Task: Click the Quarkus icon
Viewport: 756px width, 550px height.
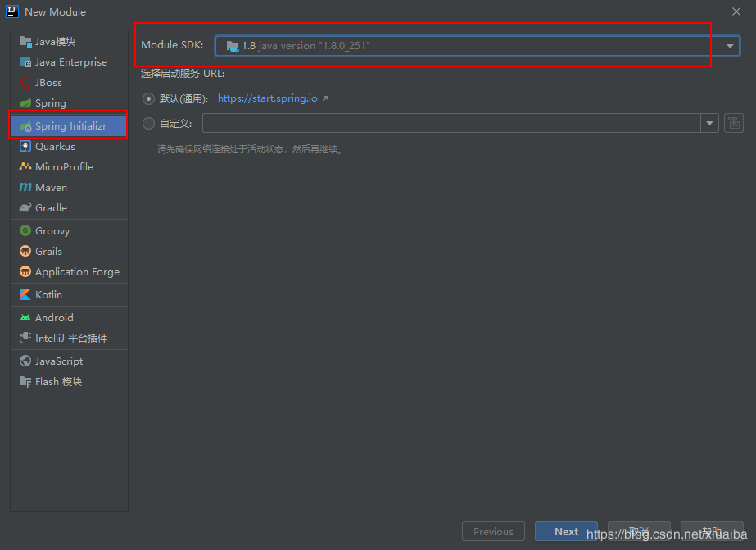Action: click(25, 146)
